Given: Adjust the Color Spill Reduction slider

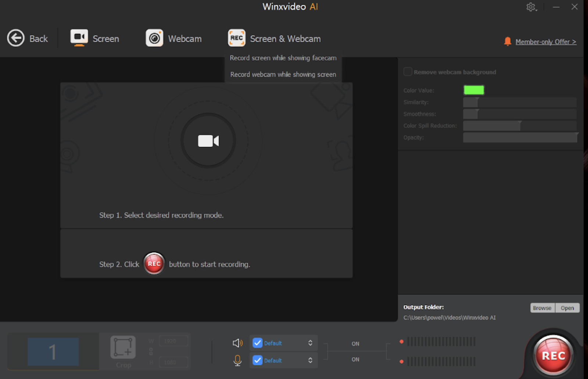Looking at the screenshot, I should click(520, 125).
